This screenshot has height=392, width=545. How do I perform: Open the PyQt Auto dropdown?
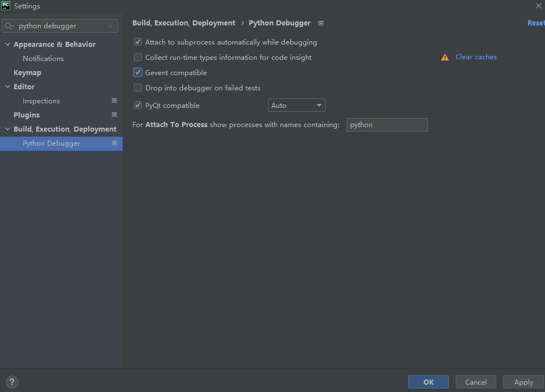pyautogui.click(x=296, y=105)
